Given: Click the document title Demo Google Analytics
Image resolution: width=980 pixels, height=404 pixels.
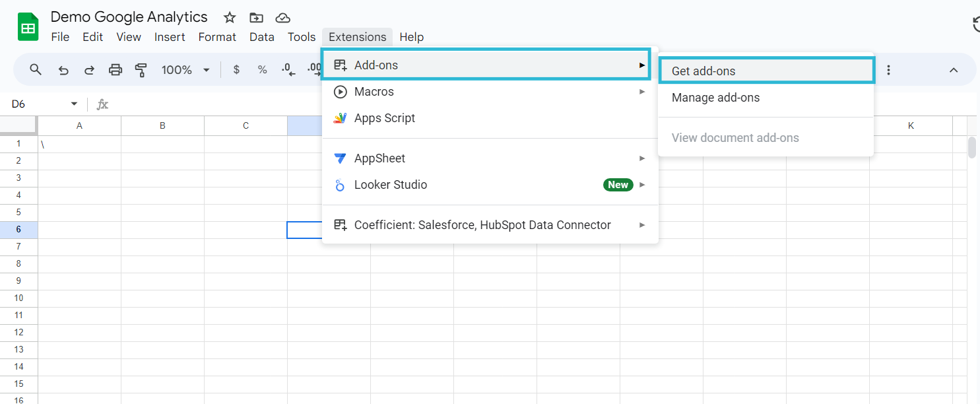Looking at the screenshot, I should pos(129,17).
